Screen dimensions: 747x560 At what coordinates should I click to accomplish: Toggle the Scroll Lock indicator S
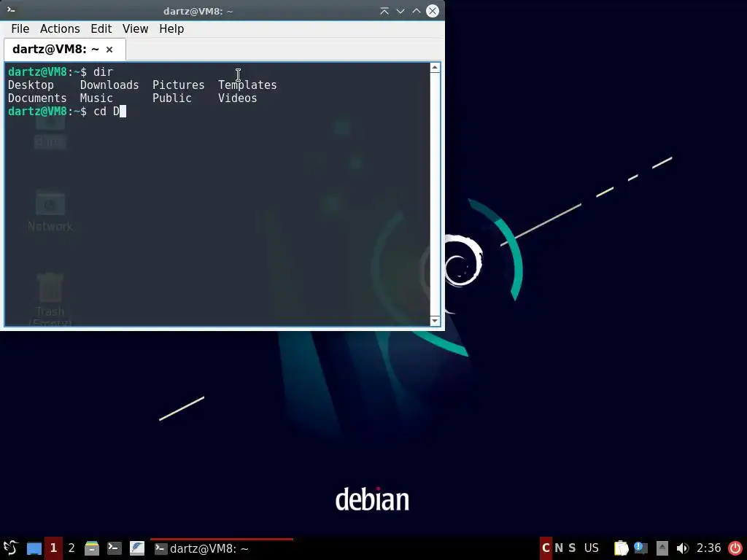(x=572, y=548)
